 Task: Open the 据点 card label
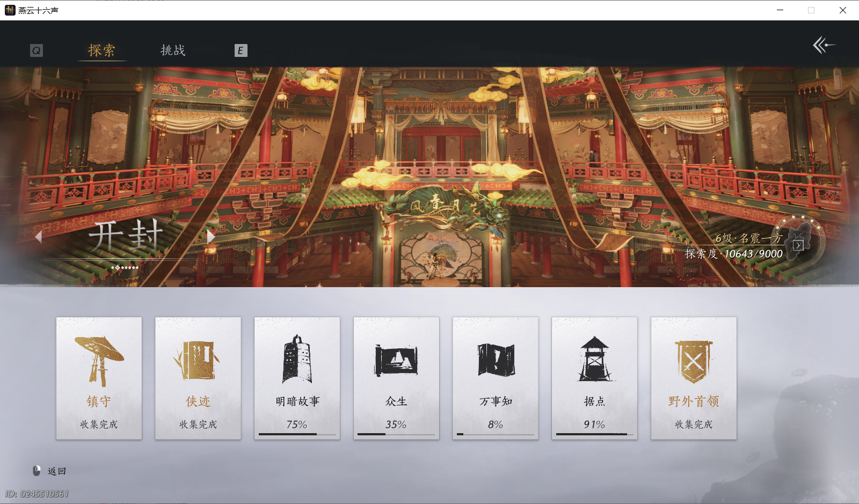pos(594,401)
